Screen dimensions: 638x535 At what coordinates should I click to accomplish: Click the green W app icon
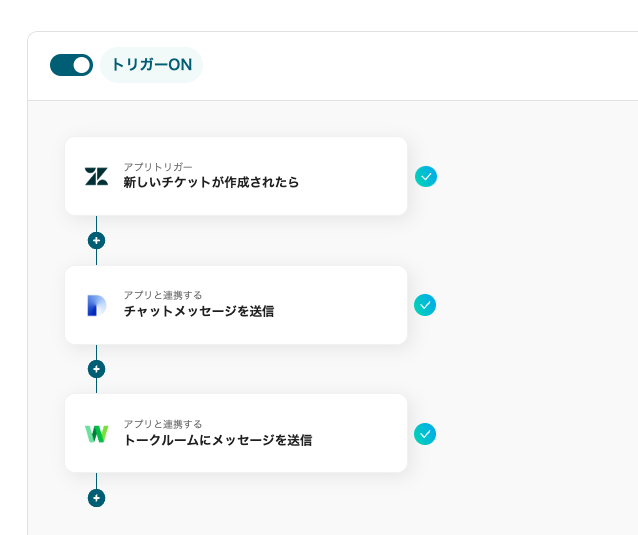(96, 434)
